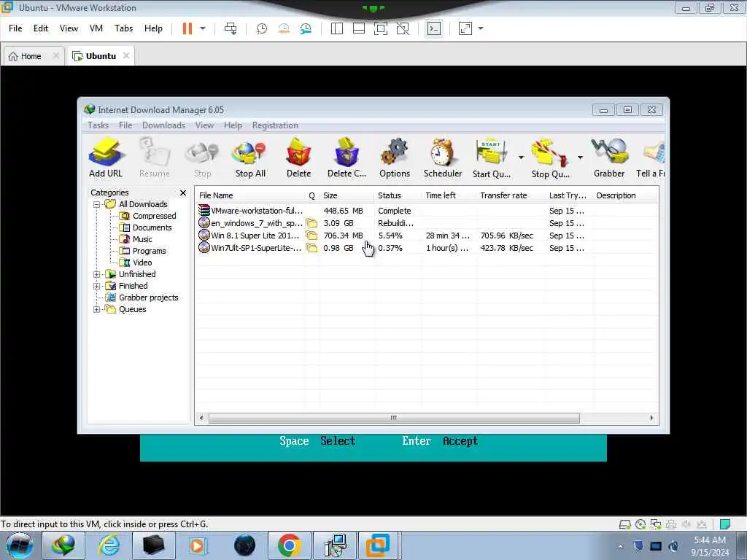
Task: Click VMware revert to snapshot icon
Action: (284, 28)
